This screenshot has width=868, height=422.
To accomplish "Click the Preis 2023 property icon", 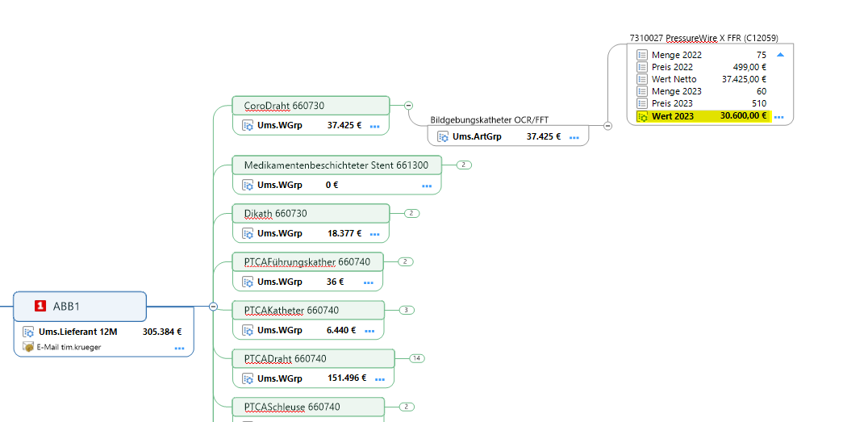I will coord(642,103).
